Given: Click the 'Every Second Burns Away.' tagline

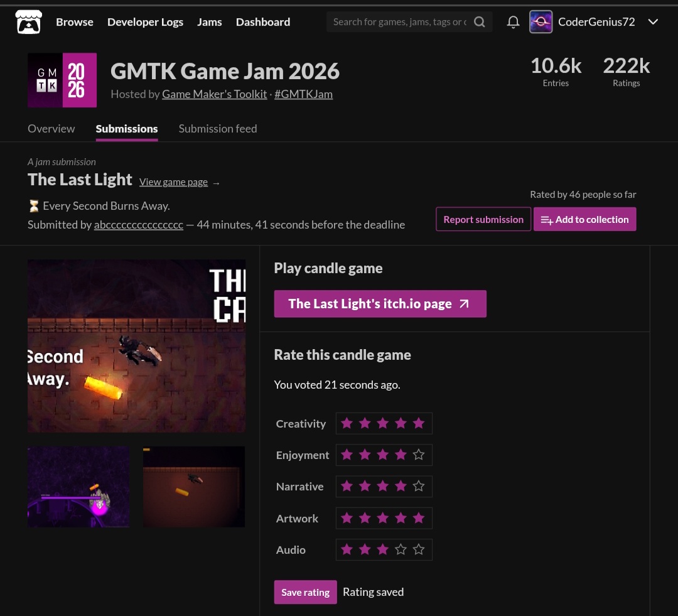Looking at the screenshot, I should point(106,206).
